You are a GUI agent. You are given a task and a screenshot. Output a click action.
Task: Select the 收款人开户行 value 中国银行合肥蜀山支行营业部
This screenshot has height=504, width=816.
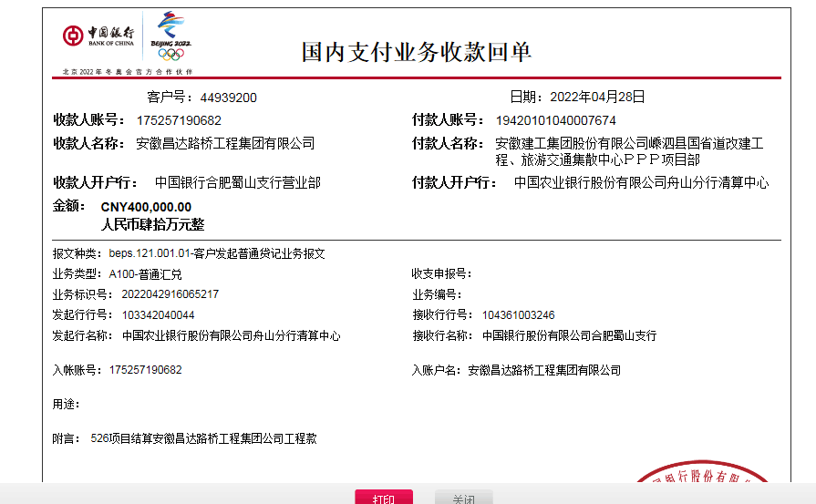click(237, 183)
